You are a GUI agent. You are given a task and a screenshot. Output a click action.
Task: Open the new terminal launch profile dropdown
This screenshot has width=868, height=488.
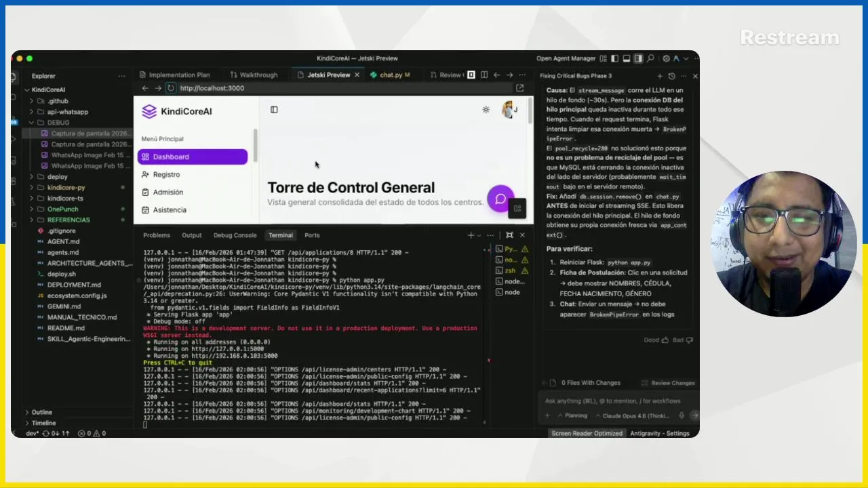tap(479, 235)
